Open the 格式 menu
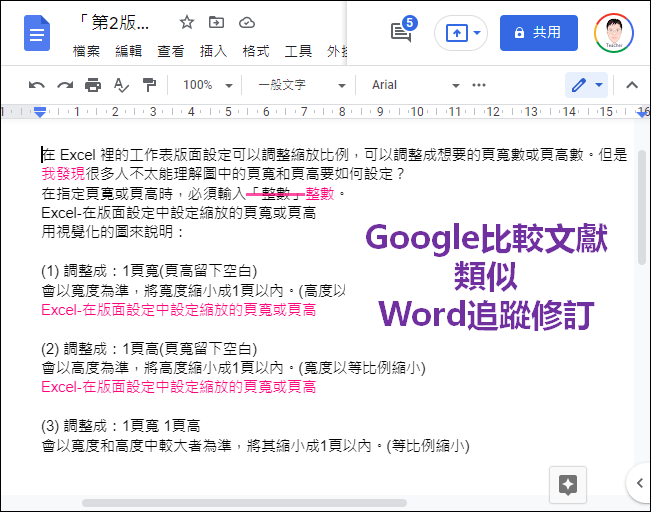Viewport: 651px width, 512px height. tap(256, 51)
